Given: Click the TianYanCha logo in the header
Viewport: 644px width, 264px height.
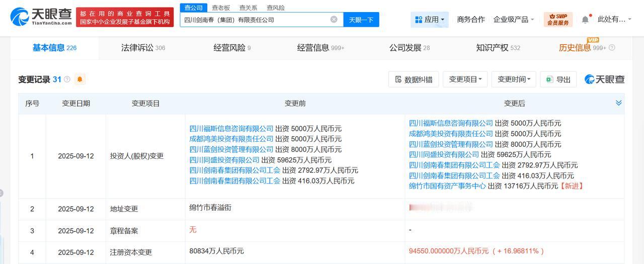Looking at the screenshot, I should coord(40,18).
